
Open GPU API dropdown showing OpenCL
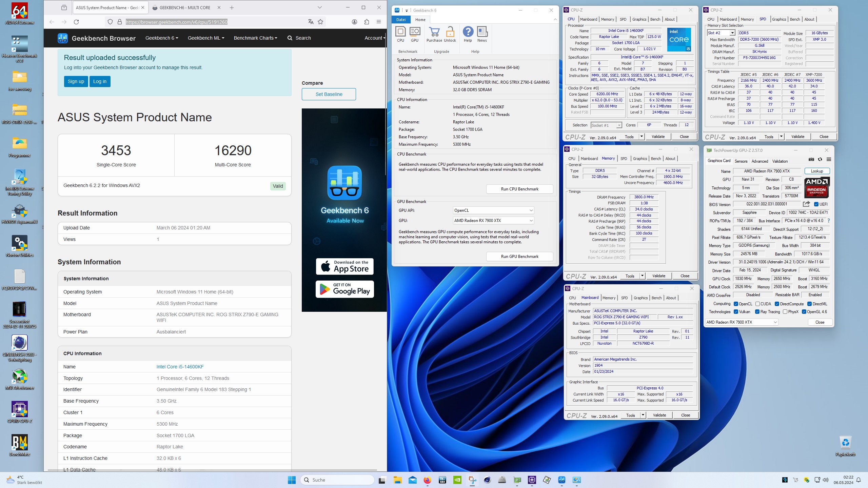(x=493, y=210)
